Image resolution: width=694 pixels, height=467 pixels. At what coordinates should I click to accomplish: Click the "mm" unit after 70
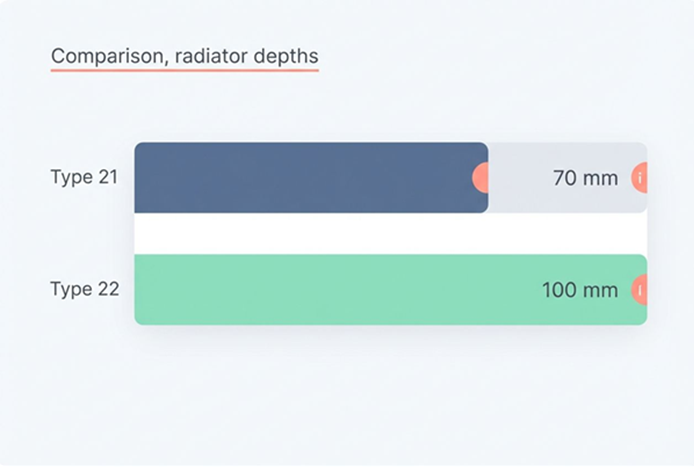click(602, 179)
